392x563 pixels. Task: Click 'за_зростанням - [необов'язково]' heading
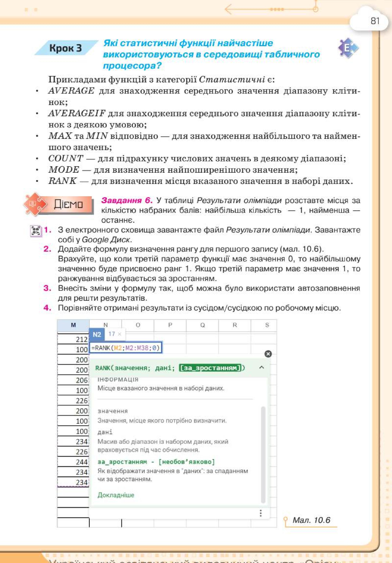156,462
